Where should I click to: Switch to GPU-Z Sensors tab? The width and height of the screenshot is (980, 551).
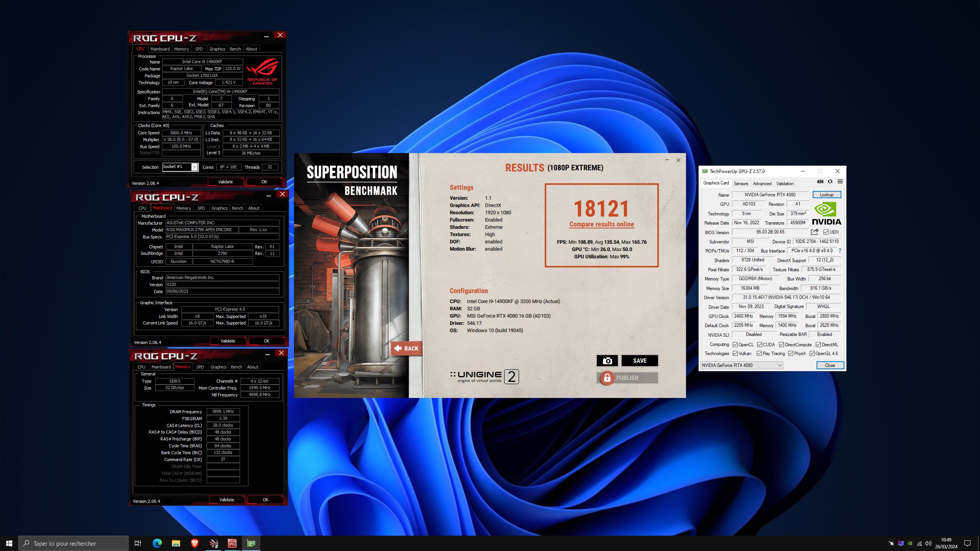[741, 184]
